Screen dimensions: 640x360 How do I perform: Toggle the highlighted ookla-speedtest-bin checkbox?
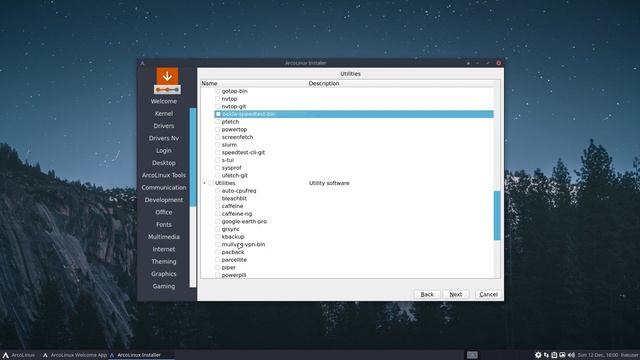pos(218,114)
